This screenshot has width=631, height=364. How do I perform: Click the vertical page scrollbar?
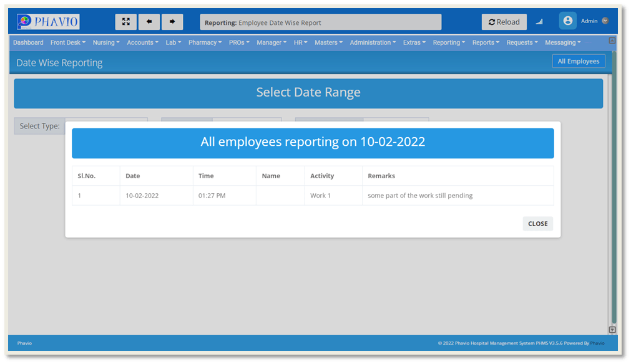[614, 187]
